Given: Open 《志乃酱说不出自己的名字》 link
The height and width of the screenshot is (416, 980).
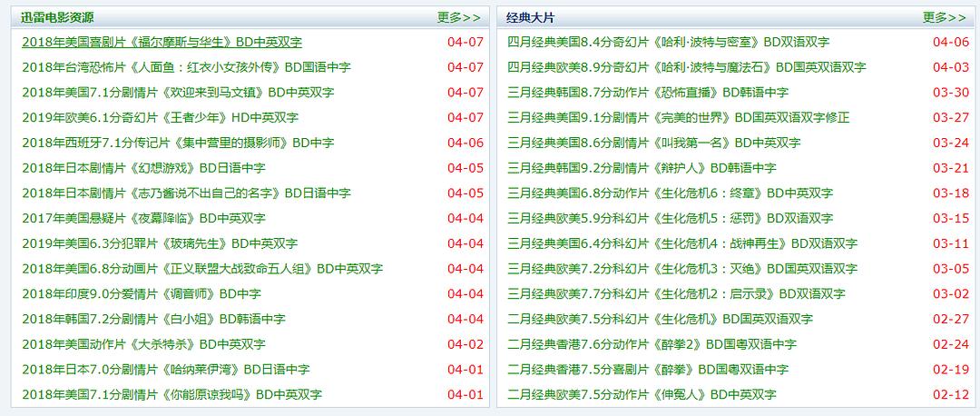Looking at the screenshot, I should [186, 193].
